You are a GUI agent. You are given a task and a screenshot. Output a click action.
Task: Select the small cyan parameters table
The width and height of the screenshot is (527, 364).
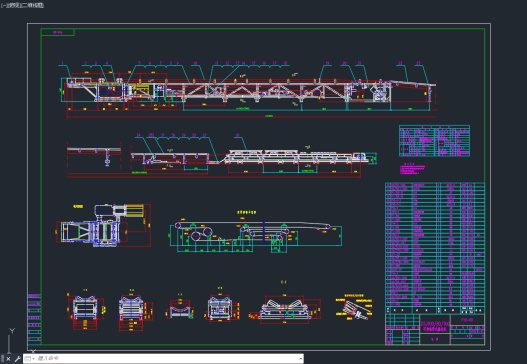tap(434, 141)
